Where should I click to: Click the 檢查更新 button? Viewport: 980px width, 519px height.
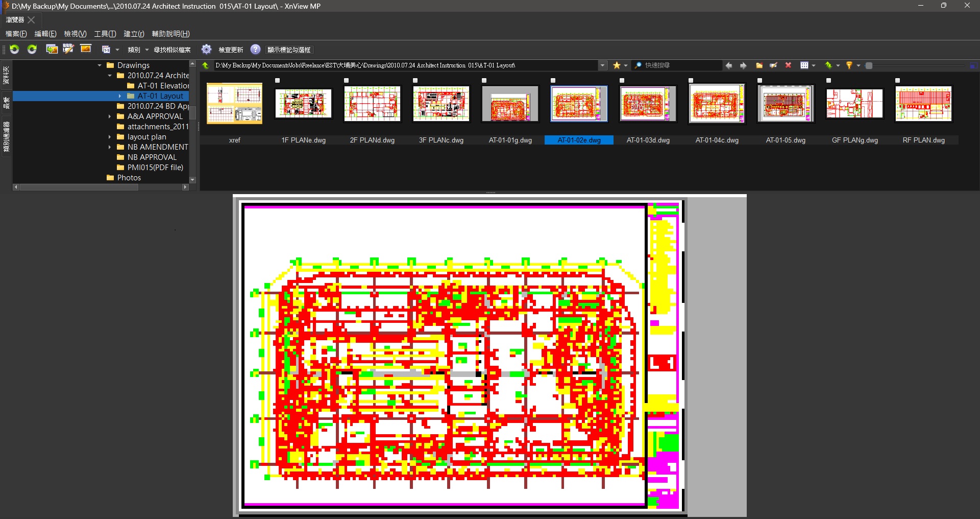(231, 50)
